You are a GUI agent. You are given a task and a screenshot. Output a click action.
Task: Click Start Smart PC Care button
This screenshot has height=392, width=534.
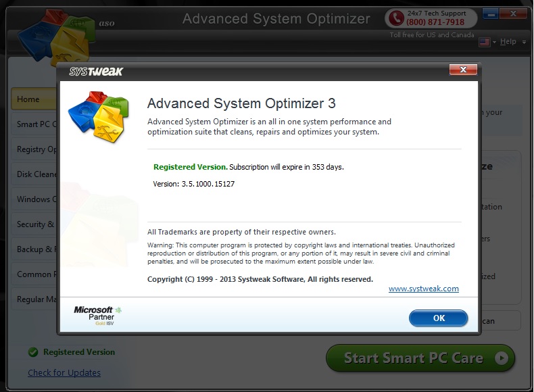(420, 358)
